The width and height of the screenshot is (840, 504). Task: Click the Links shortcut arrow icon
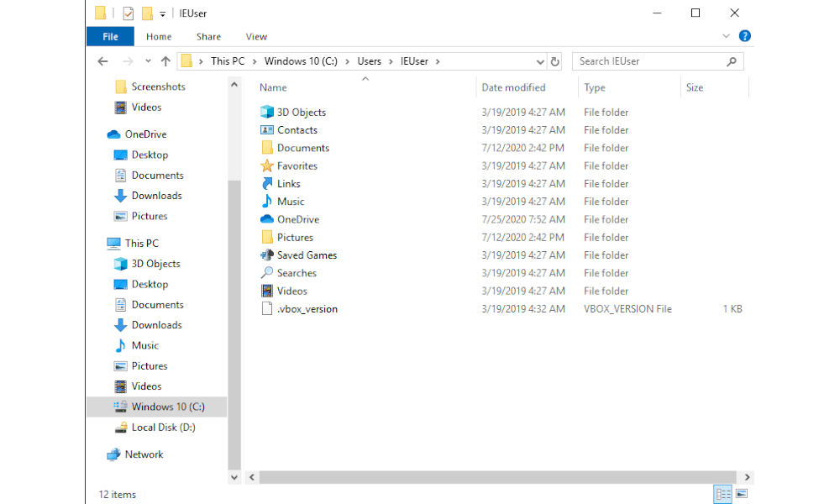[267, 184]
